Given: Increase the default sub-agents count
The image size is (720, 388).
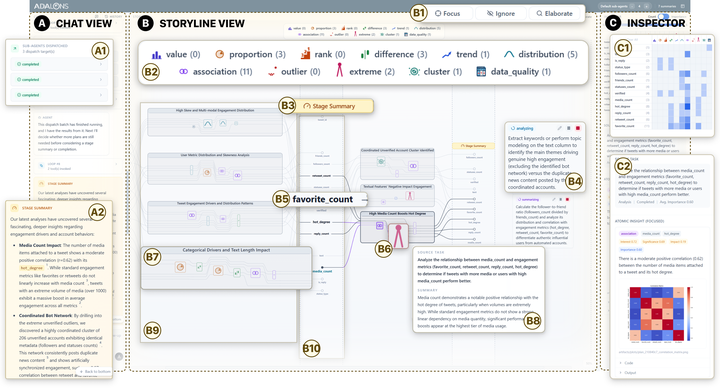Looking at the screenshot, I should tap(647, 6).
